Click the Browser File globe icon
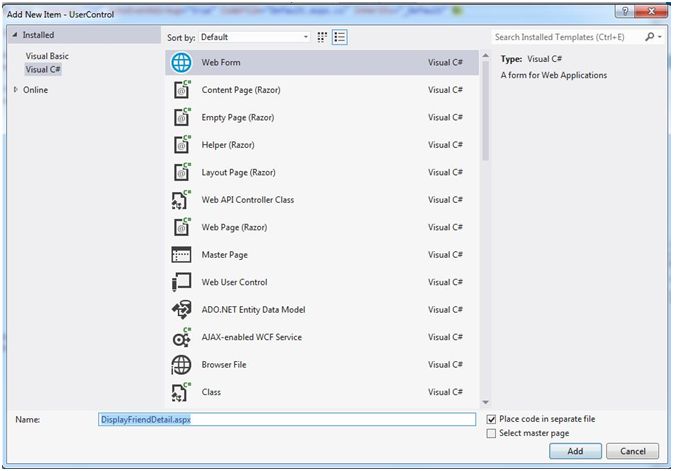This screenshot has width=673, height=471. tap(181, 365)
